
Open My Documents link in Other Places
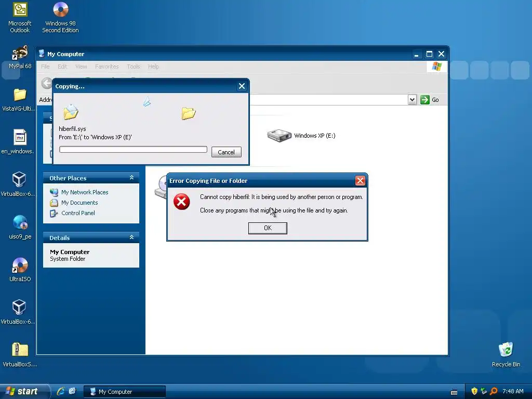pos(79,203)
